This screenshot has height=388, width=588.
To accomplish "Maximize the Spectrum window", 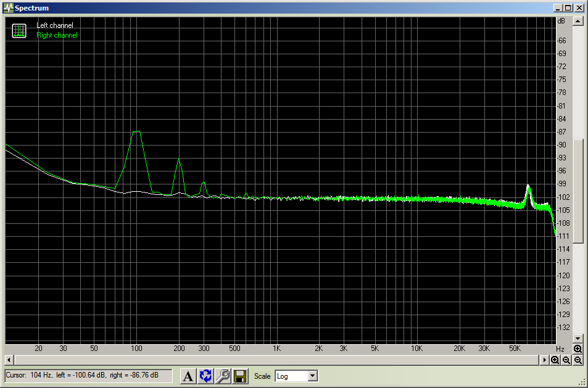I will tap(568, 8).
